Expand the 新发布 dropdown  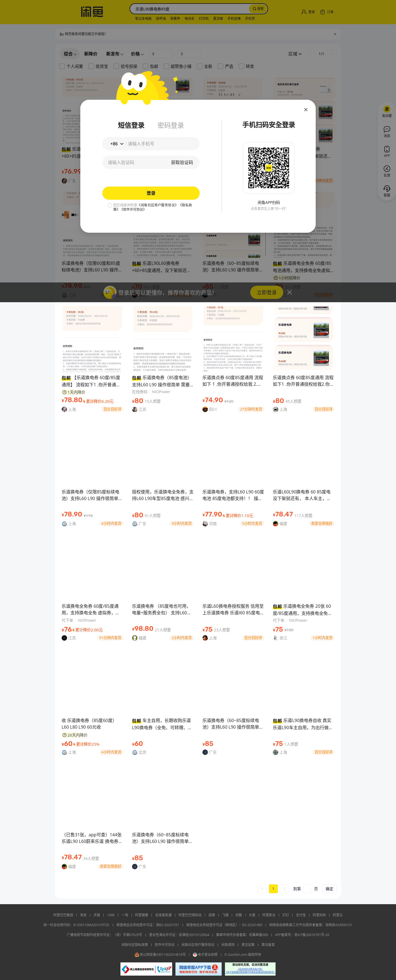pyautogui.click(x=115, y=54)
